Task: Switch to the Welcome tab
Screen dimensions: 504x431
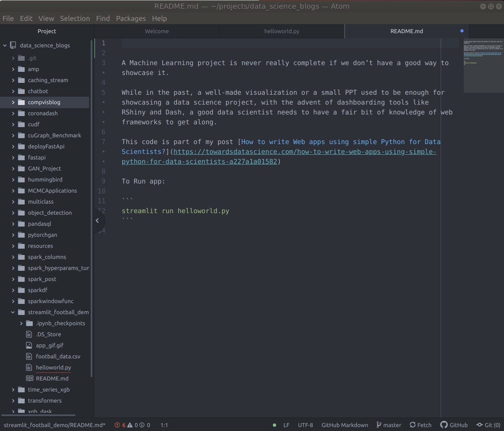Action: click(157, 31)
